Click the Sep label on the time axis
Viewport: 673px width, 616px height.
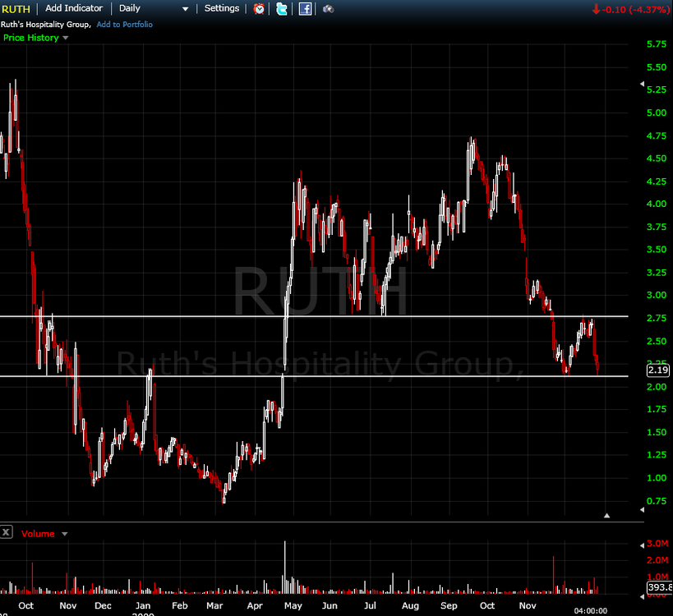point(449,605)
